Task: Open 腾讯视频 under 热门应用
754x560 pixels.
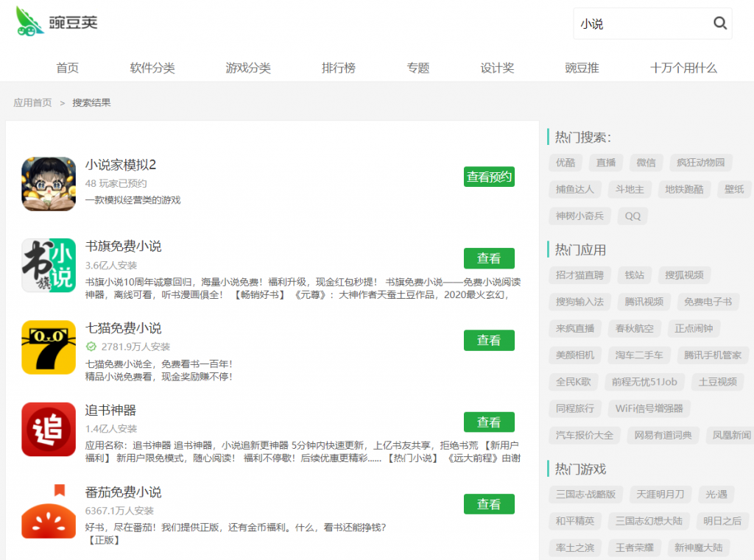Action: [644, 302]
